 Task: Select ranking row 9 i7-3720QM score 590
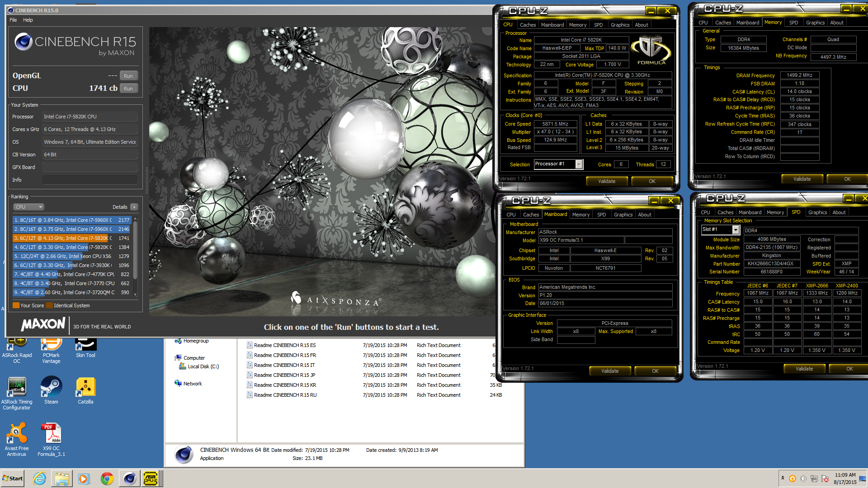pyautogui.click(x=71, y=292)
